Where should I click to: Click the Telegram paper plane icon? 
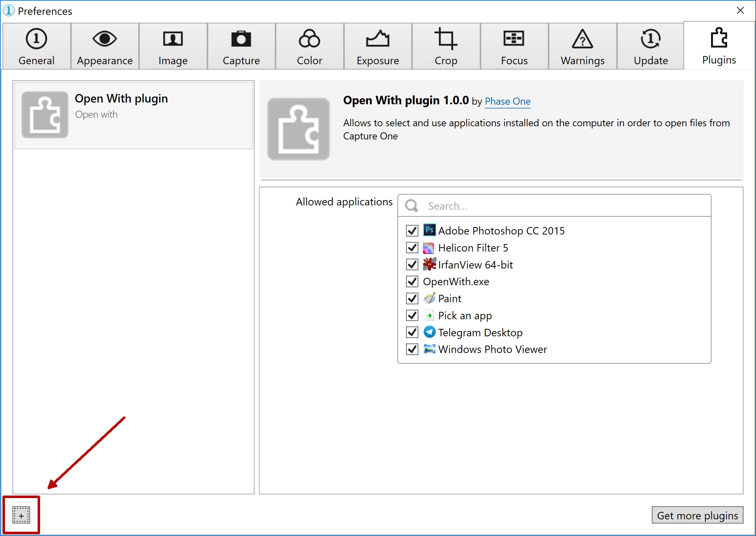tap(429, 332)
